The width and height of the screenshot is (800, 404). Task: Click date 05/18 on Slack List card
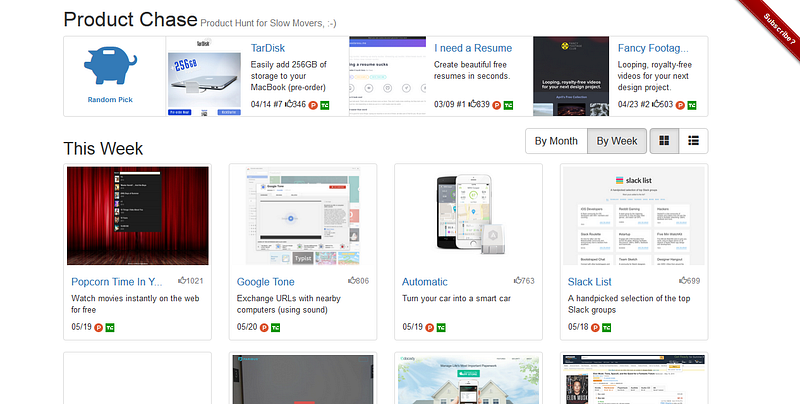tap(578, 327)
